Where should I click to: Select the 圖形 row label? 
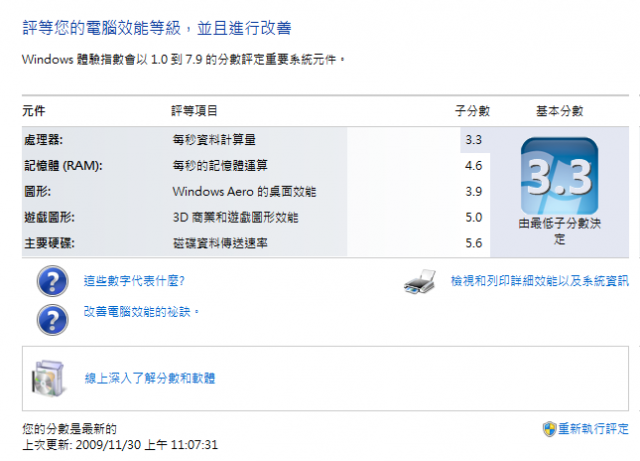(x=37, y=192)
